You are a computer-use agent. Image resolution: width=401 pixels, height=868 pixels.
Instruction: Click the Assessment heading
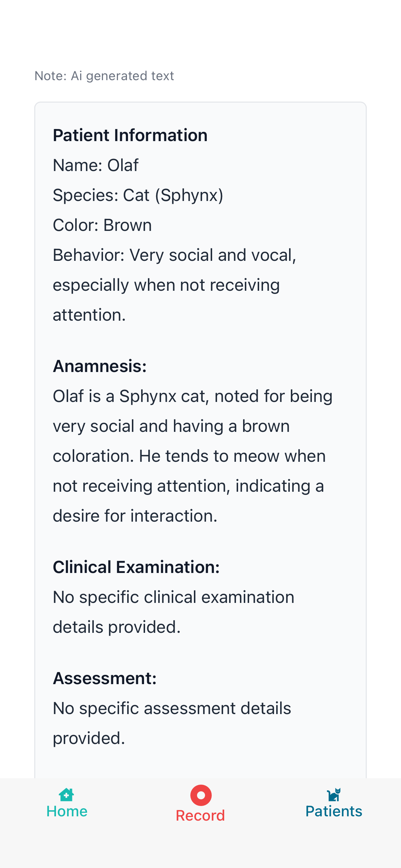pos(105,678)
